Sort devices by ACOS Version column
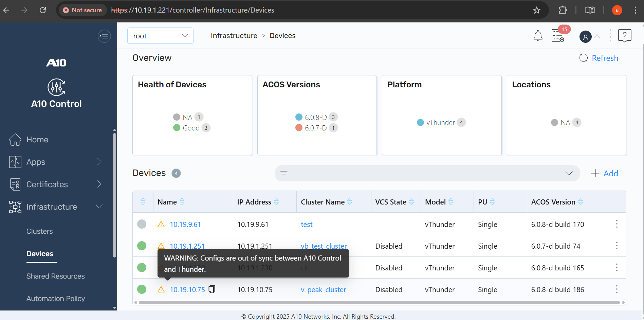This screenshot has width=644, height=320. tap(581, 202)
